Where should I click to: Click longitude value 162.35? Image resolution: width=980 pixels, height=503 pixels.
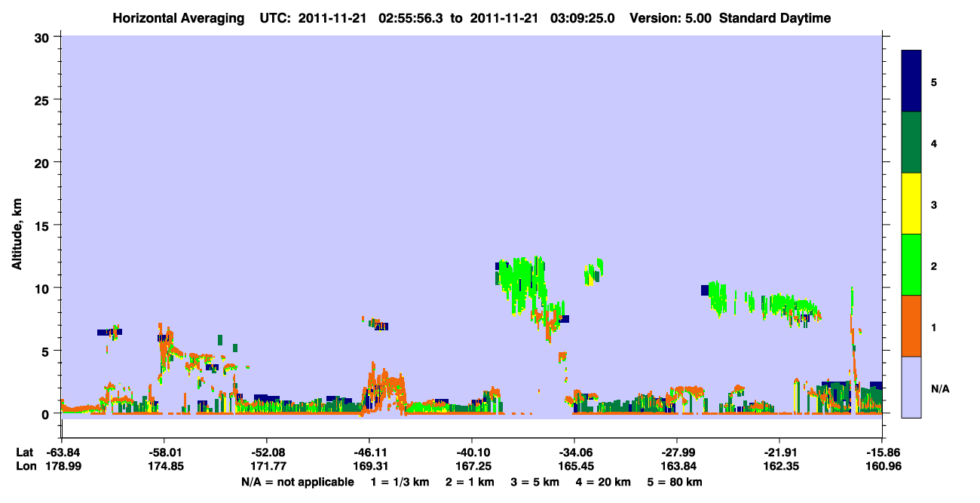[x=779, y=466]
